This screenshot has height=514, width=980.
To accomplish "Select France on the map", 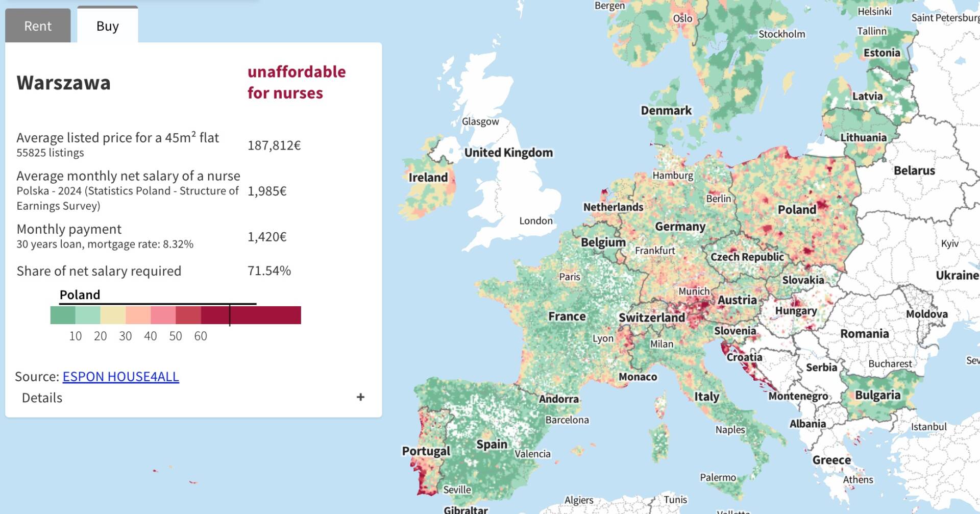I will (x=567, y=316).
